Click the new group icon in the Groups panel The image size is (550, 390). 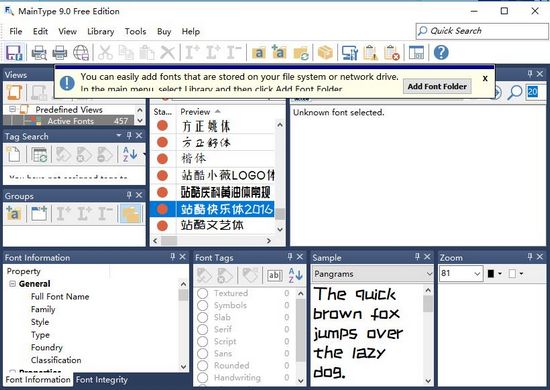click(x=39, y=214)
